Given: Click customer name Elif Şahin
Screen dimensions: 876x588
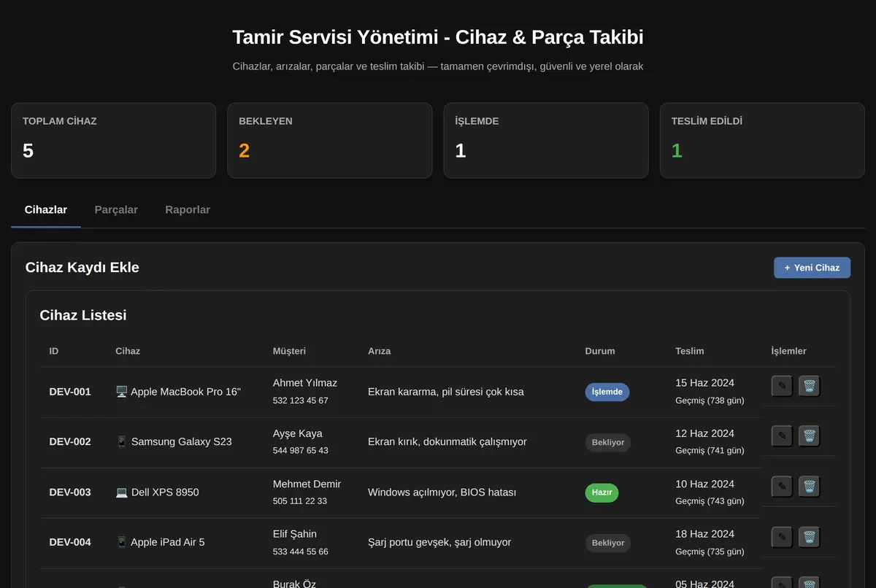Looking at the screenshot, I should (295, 534).
